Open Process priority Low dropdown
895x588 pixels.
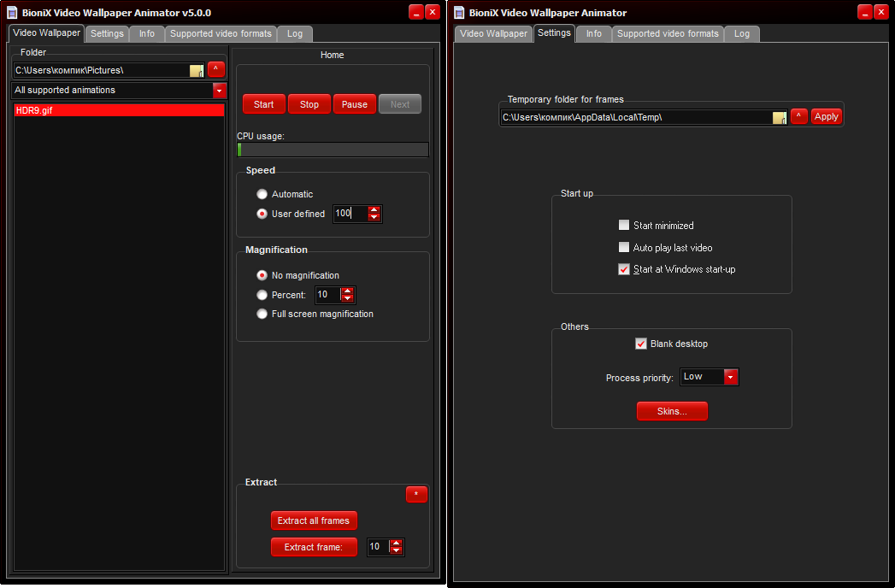click(731, 377)
